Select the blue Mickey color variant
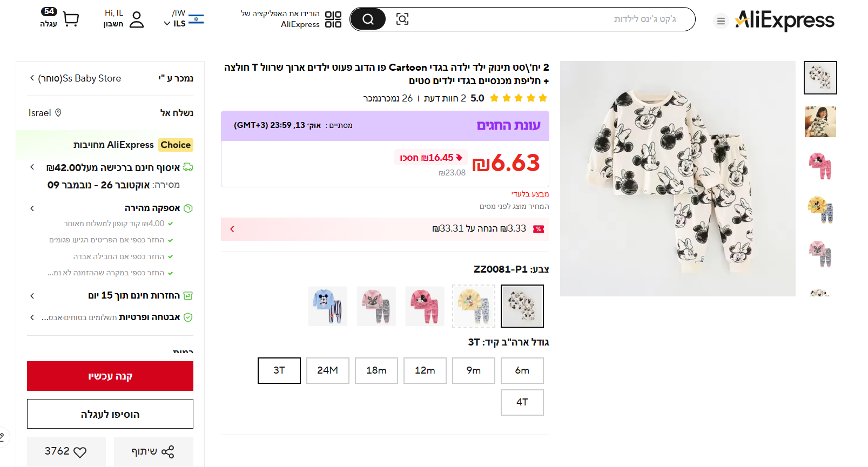This screenshot has height=467, width=868. pos(328,306)
